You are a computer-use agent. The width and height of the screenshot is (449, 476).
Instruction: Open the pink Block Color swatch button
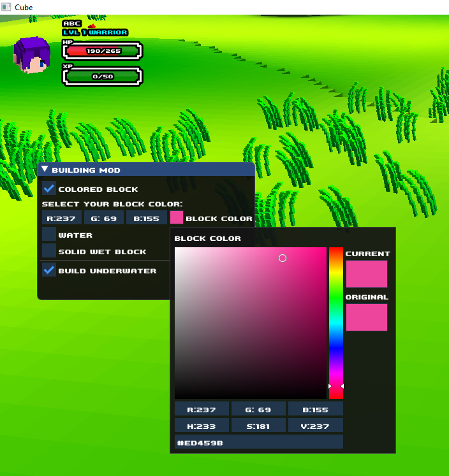pyautogui.click(x=177, y=218)
